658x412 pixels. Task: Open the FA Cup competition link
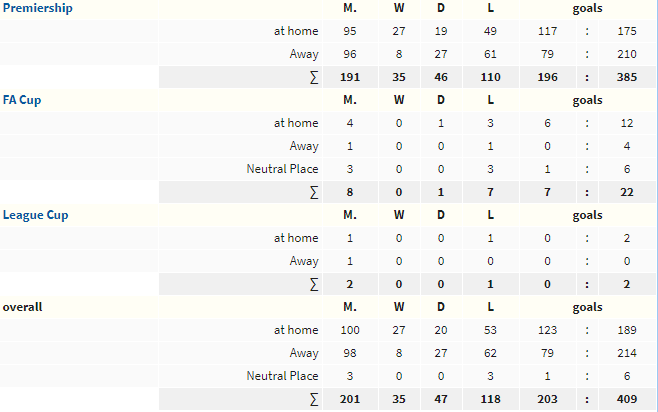coord(22,100)
